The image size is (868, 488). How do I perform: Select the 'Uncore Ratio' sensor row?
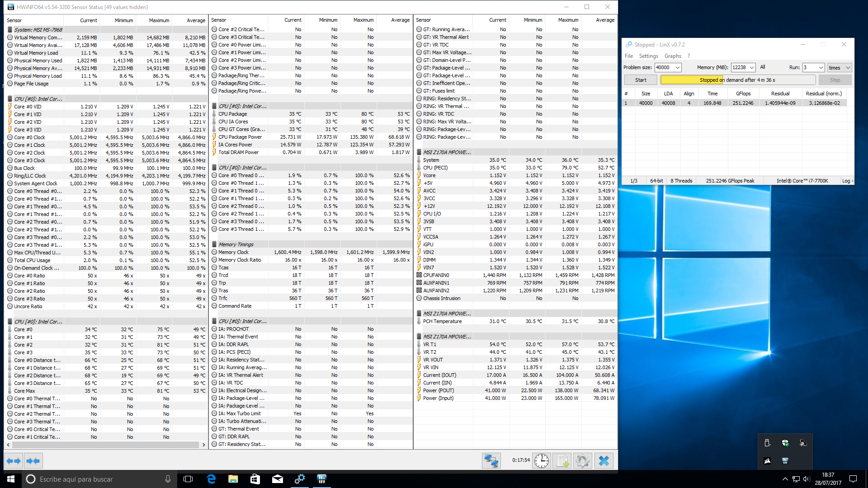pos(106,306)
